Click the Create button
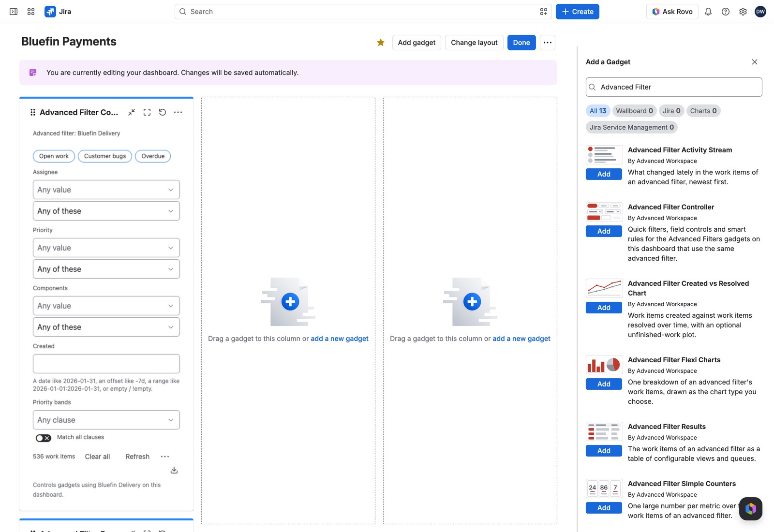The image size is (774, 532). (578, 12)
